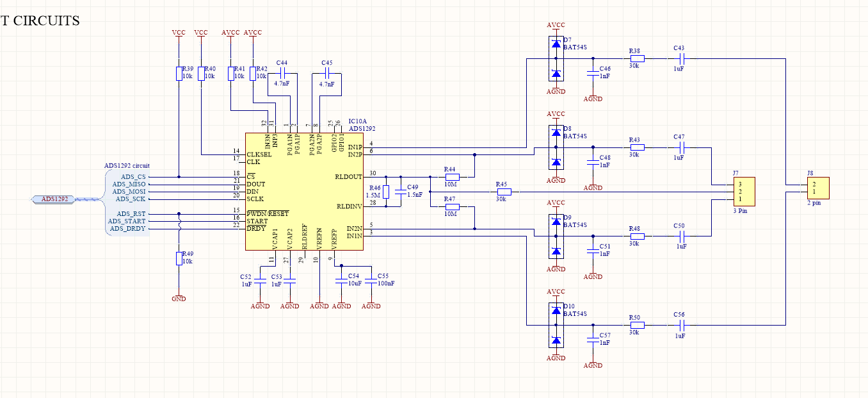Select resistor R39 symbol
The width and height of the screenshot is (868, 398).
click(x=179, y=73)
